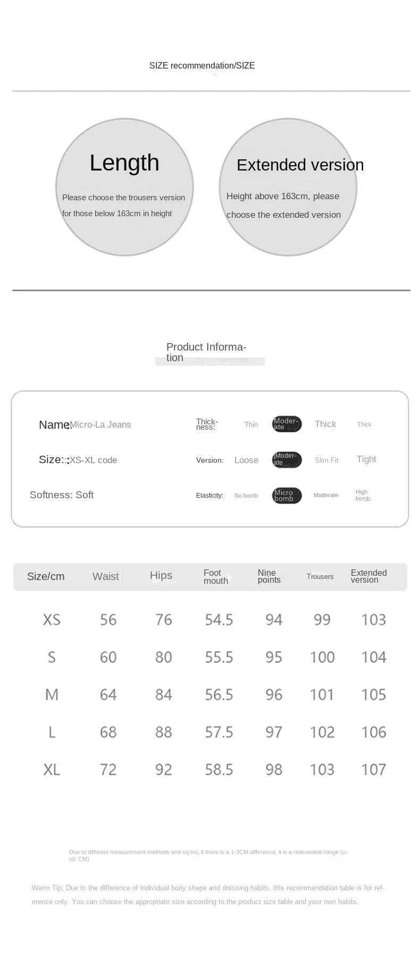Viewport: 420px width, 980px height.
Task: Choose the No bomb elasticity option
Action: tap(246, 496)
